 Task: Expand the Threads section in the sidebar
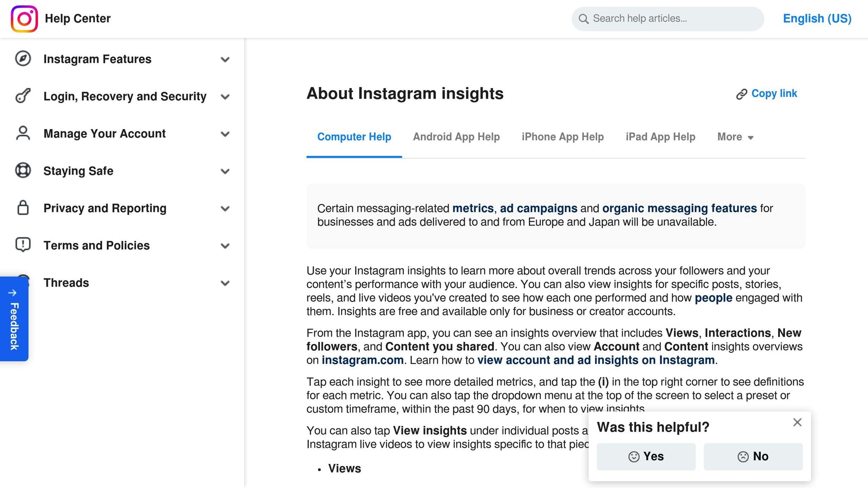pos(225,283)
